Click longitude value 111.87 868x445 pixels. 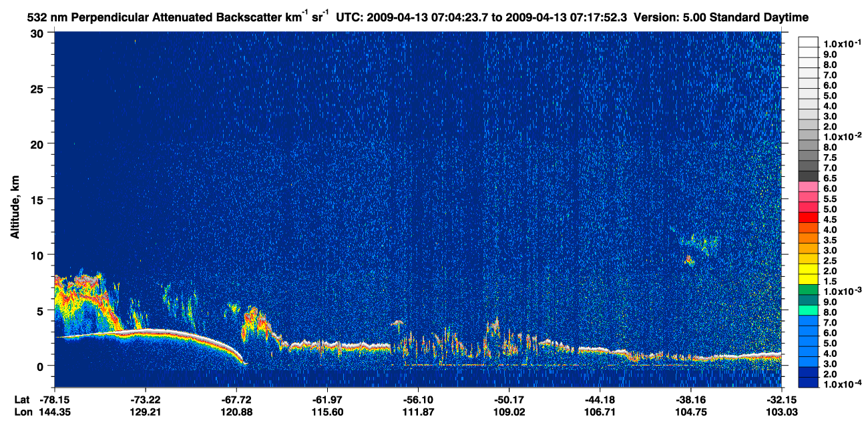tap(418, 412)
